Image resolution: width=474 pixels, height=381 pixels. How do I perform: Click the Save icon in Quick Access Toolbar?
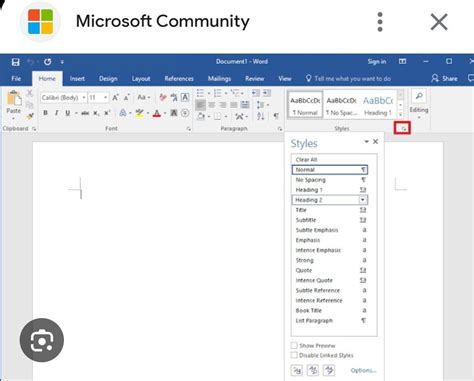tap(15, 62)
